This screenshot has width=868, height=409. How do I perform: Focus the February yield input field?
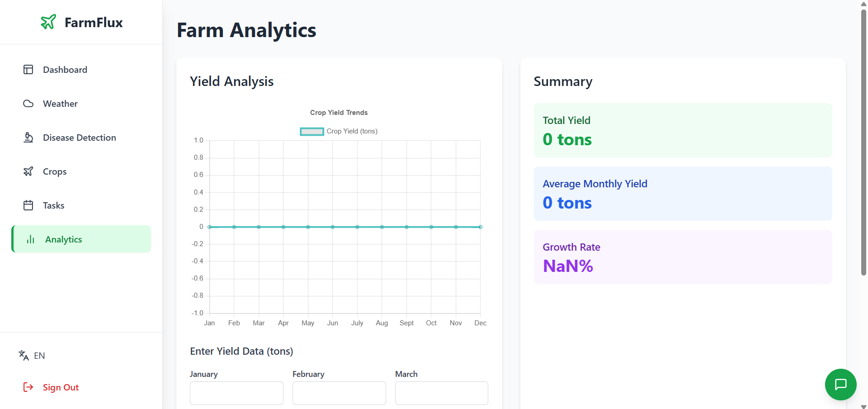(x=339, y=393)
